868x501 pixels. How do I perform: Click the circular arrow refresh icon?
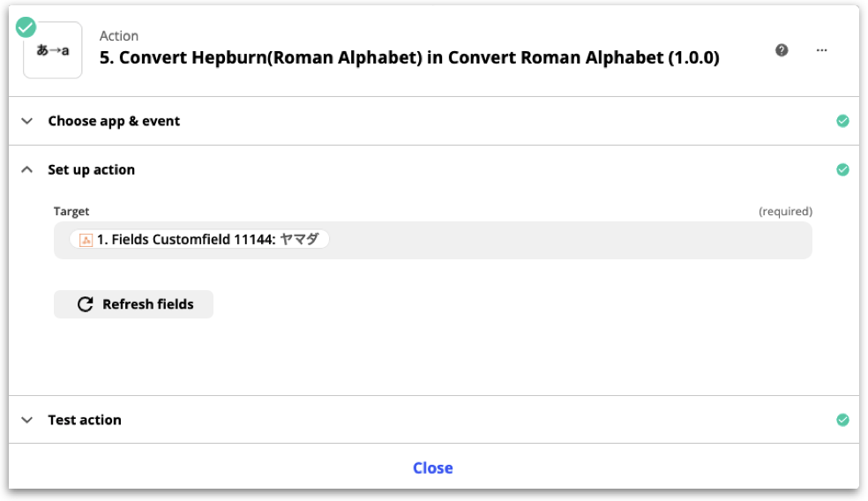(x=86, y=304)
